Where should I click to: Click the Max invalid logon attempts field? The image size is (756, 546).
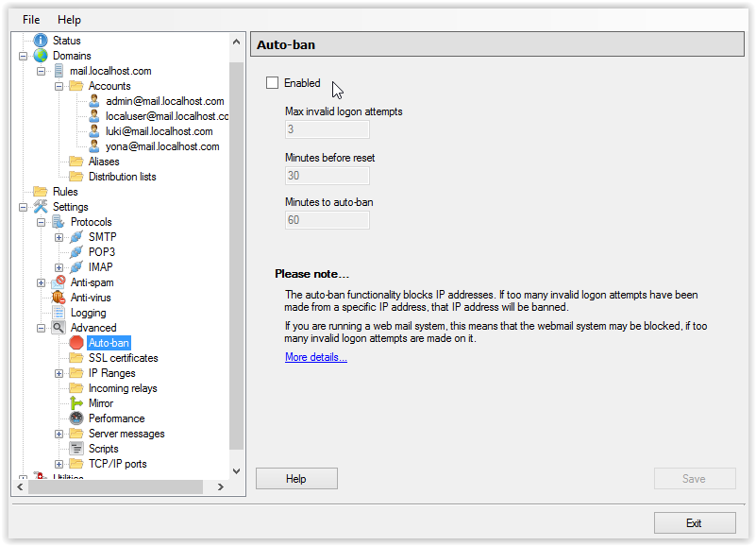point(328,129)
